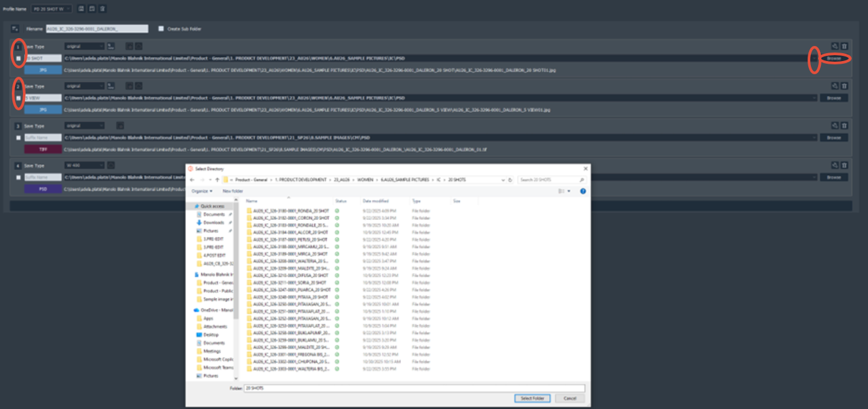Screen dimensions: 868x409
Task: Sort by the Type column header
Action: [x=416, y=201]
